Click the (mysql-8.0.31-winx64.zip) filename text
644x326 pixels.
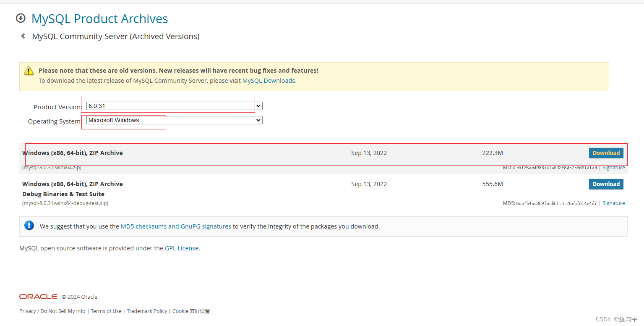[52, 168]
